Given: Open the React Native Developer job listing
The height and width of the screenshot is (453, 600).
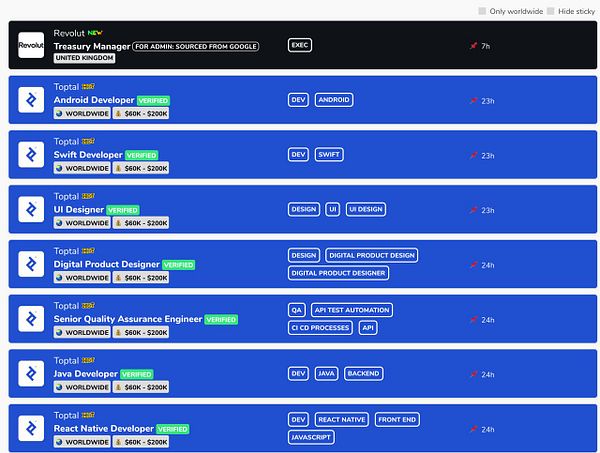Looking at the screenshot, I should [103, 429].
